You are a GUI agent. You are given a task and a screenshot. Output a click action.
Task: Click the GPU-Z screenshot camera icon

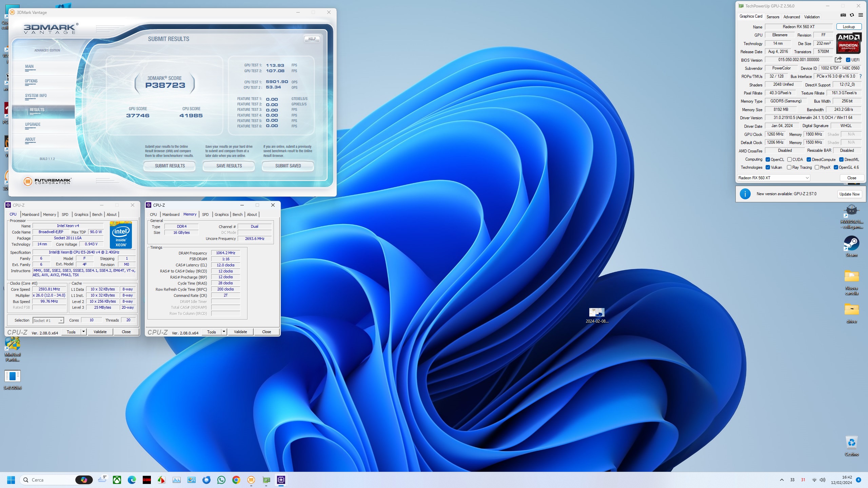[x=843, y=15]
